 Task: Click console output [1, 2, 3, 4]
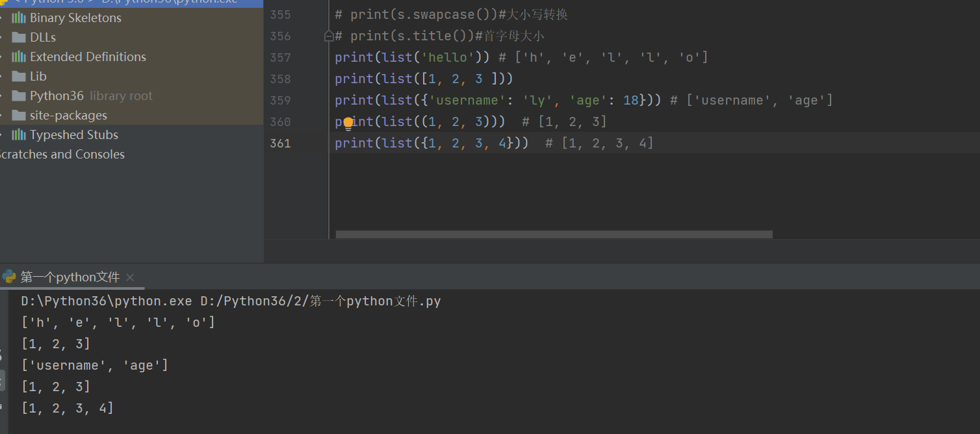(68, 408)
